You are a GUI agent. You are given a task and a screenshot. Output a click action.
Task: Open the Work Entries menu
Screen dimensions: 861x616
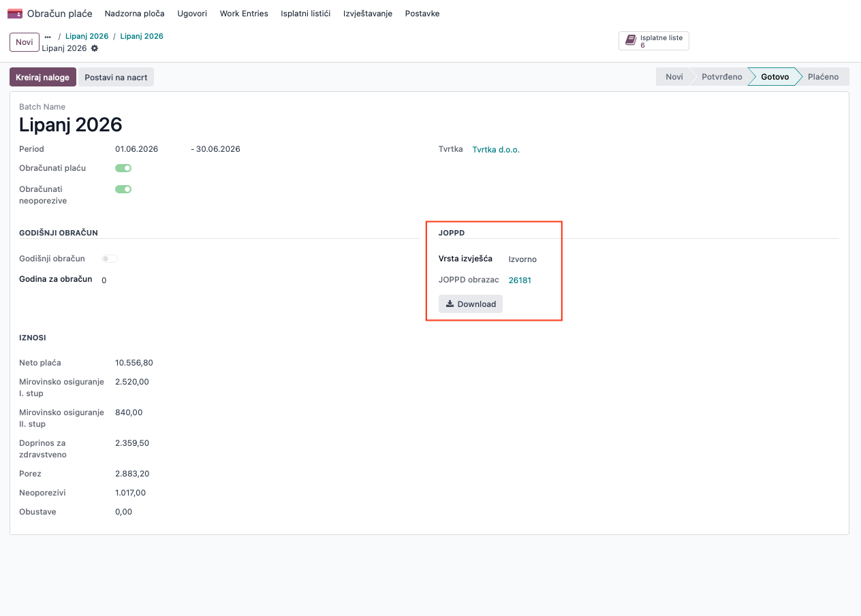[244, 14]
